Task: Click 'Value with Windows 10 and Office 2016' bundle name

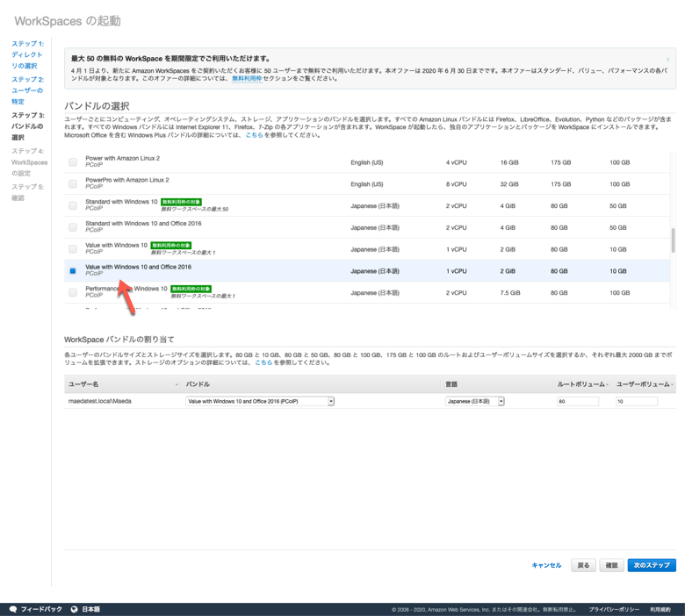Action: (139, 267)
